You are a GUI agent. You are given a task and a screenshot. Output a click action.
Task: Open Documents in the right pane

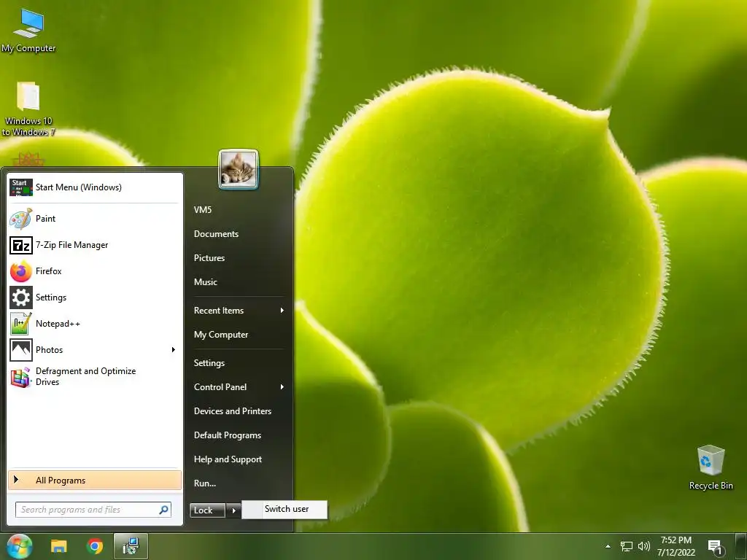pyautogui.click(x=216, y=234)
